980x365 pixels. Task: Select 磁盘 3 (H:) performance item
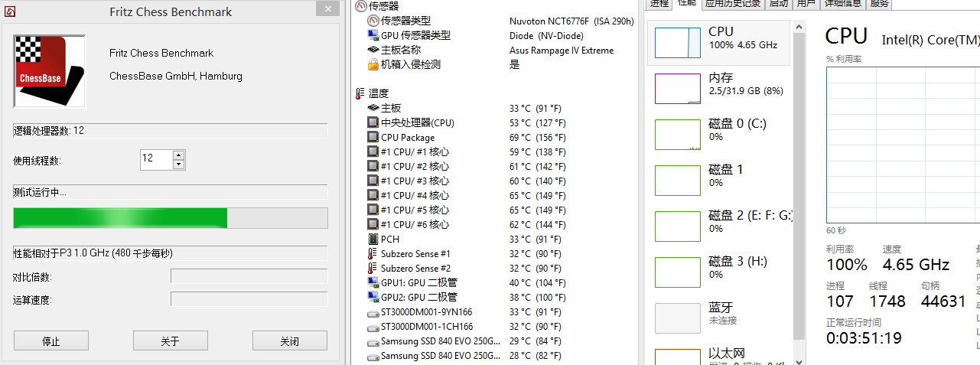click(720, 272)
